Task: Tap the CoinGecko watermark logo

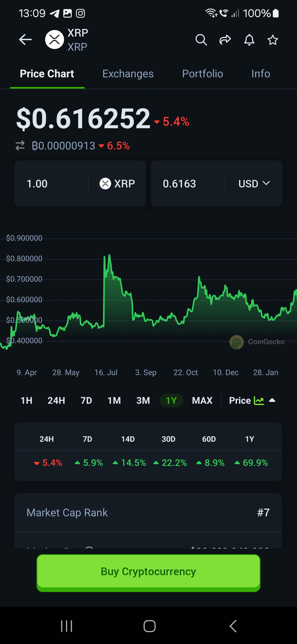Action: (x=237, y=342)
